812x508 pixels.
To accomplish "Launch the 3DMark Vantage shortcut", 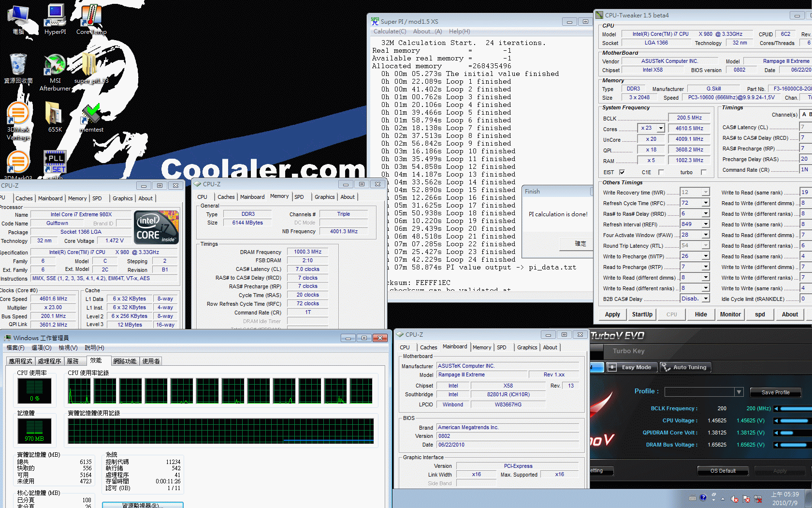I will (x=18, y=120).
